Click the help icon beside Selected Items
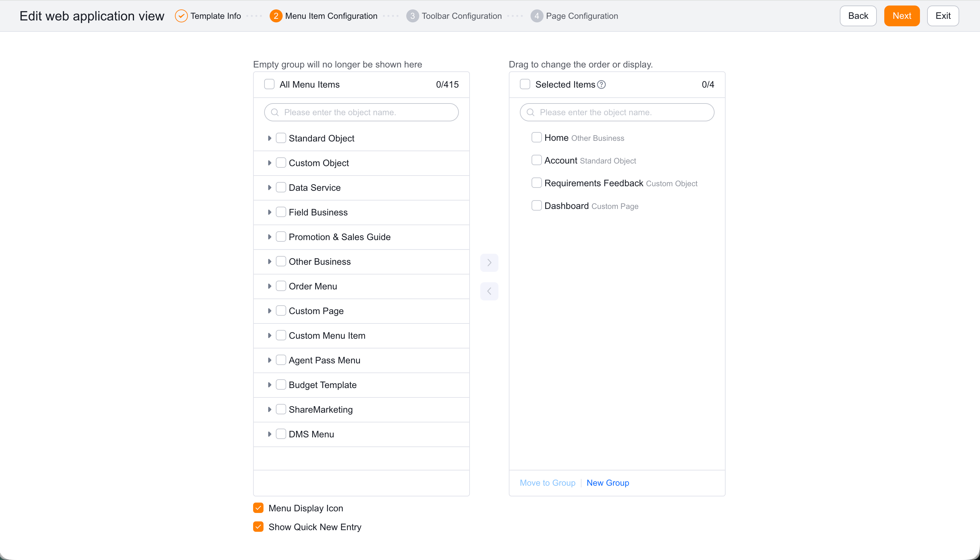 [602, 85]
